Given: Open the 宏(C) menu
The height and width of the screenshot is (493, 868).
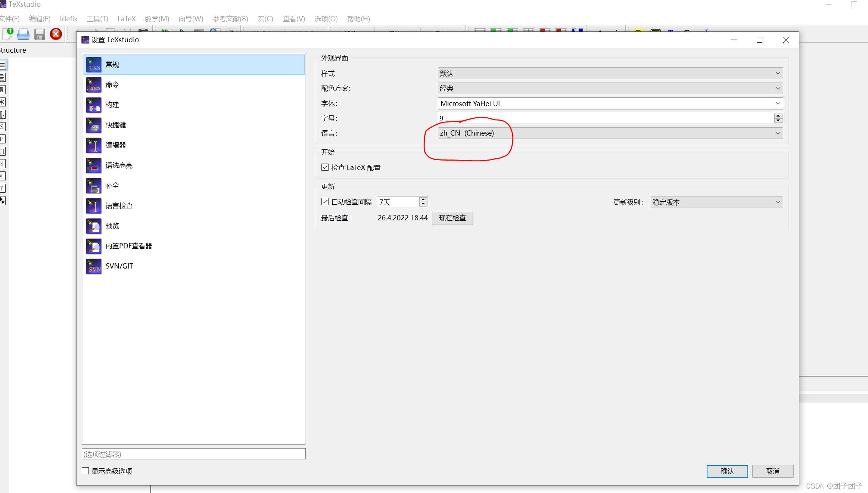Looking at the screenshot, I should (x=265, y=19).
